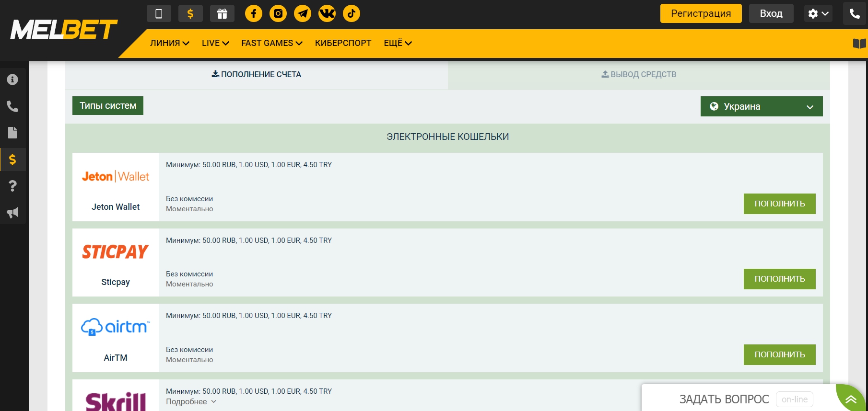Click the AirTM name label
This screenshot has height=411, width=868.
click(x=116, y=358)
